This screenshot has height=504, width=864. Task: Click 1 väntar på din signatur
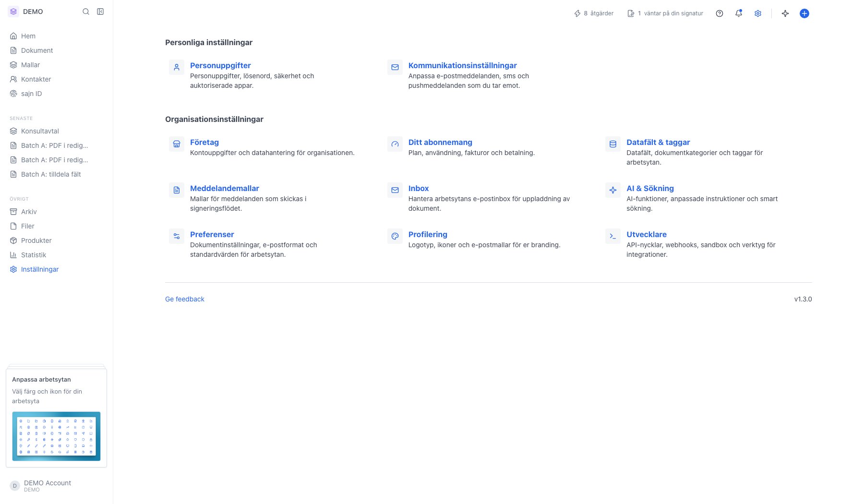pyautogui.click(x=665, y=13)
